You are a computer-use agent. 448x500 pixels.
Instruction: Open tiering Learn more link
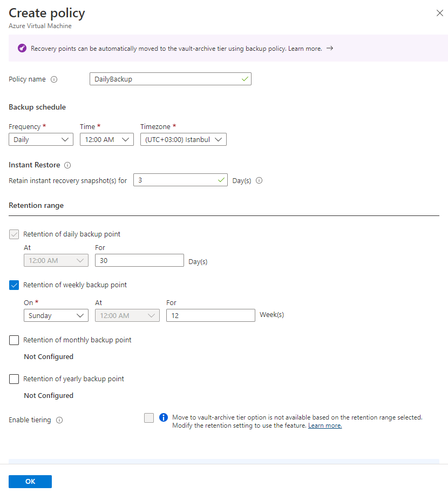click(x=325, y=425)
